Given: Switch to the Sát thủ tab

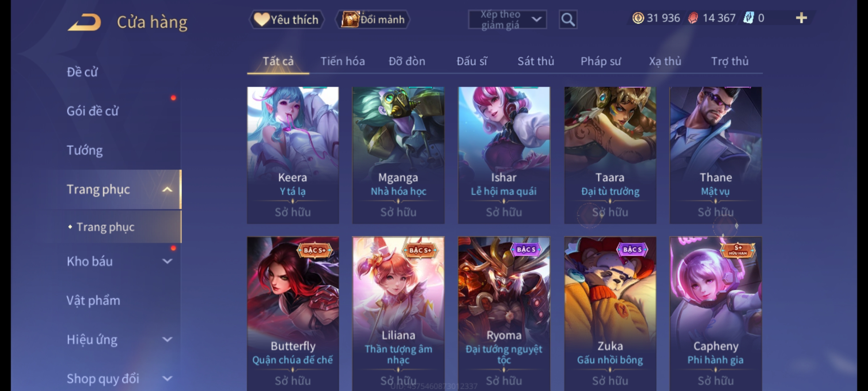Looking at the screenshot, I should pos(536,61).
